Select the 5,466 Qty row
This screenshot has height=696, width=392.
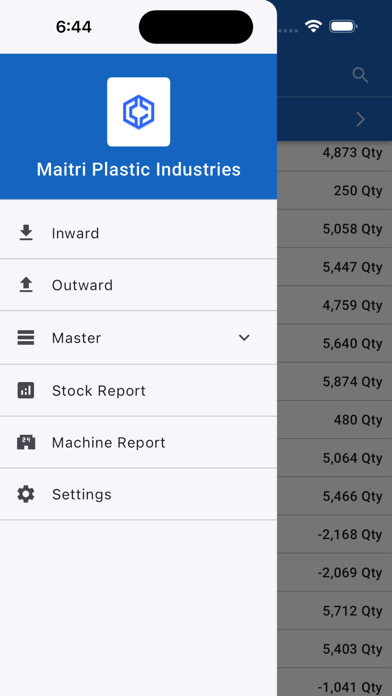coord(335,496)
